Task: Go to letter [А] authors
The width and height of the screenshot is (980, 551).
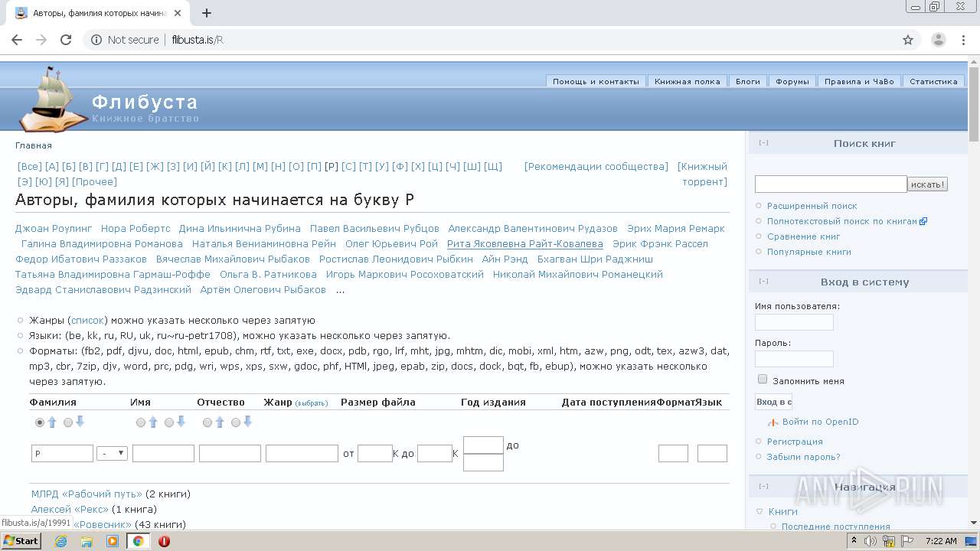Action: (51, 167)
